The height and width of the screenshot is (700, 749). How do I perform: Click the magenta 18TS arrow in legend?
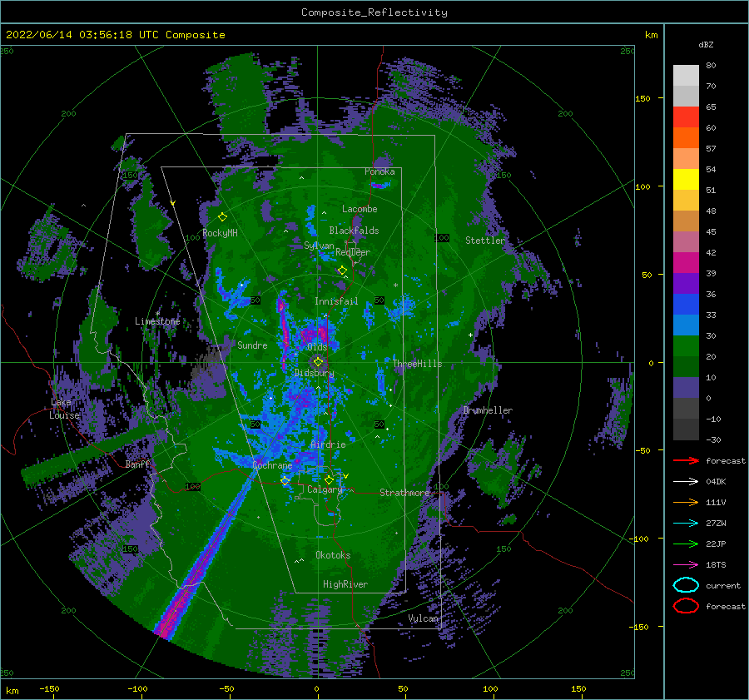pos(686,565)
